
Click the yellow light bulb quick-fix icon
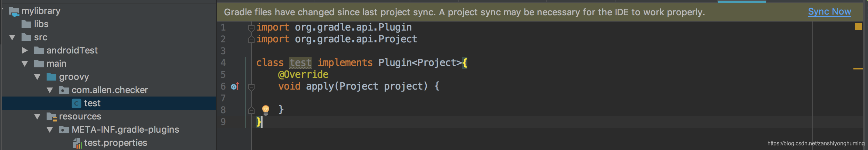(x=266, y=110)
